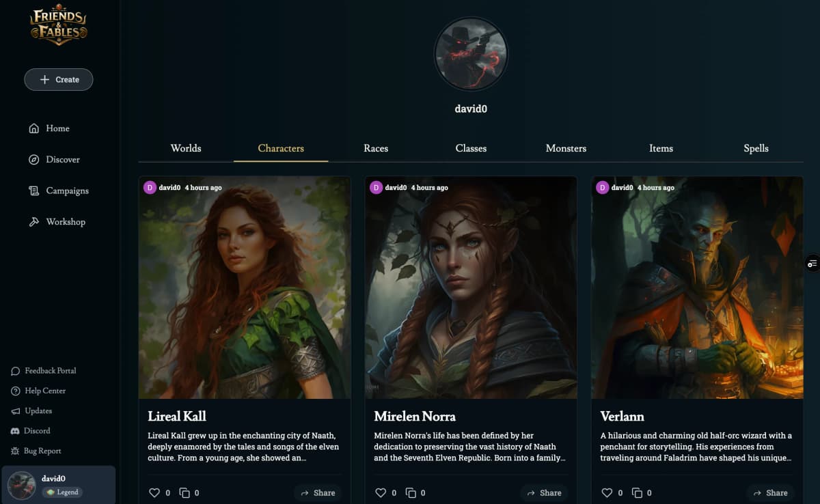Click the Create button
Image resolution: width=820 pixels, height=504 pixels.
tap(59, 79)
